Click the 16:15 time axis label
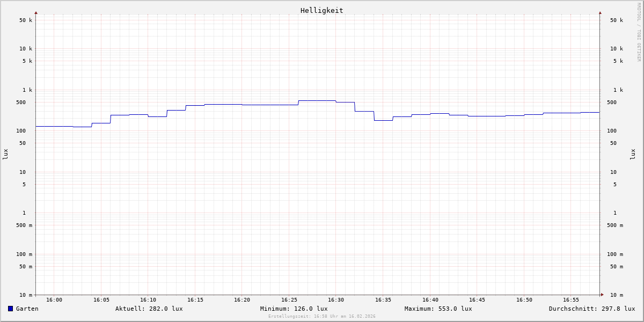Viewport: 644px width, 322px height. [195, 300]
